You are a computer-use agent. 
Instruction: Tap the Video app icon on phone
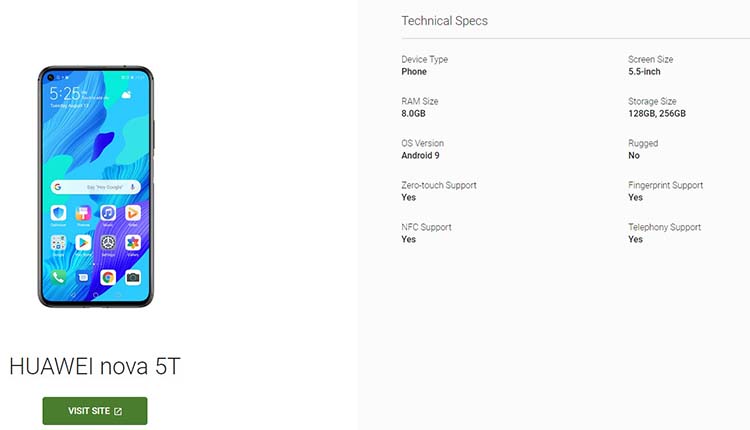point(133,213)
